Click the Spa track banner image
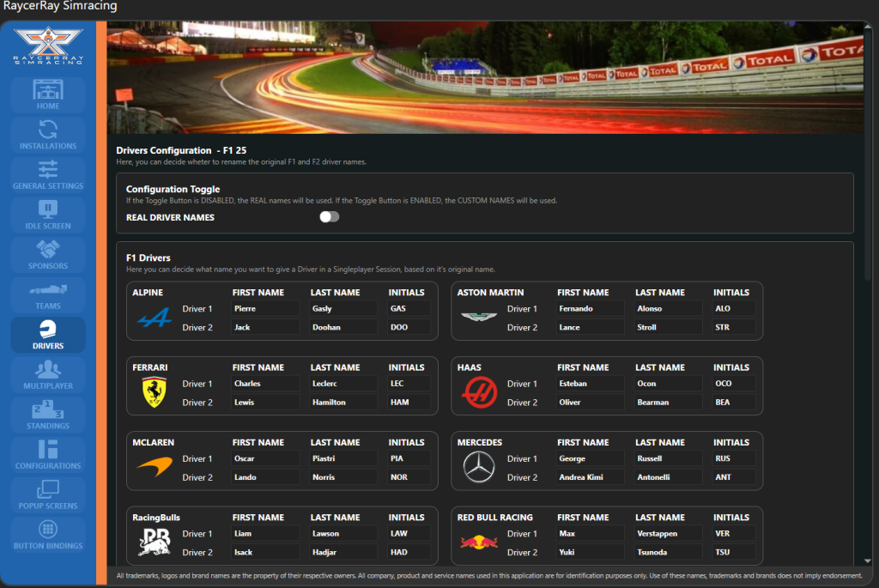Viewport: 879px width, 588px height. click(x=485, y=77)
